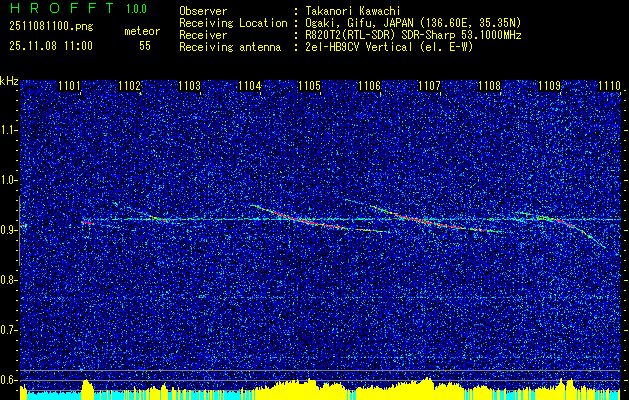The height and width of the screenshot is (400, 629).
Task: Click the kHz axis unit label
Action: pyautogui.click(x=9, y=80)
